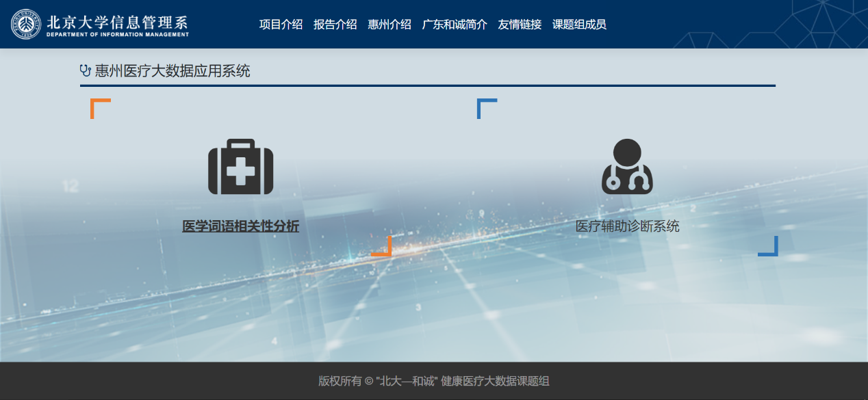Click the doctor with stethoscope icon

click(x=627, y=166)
